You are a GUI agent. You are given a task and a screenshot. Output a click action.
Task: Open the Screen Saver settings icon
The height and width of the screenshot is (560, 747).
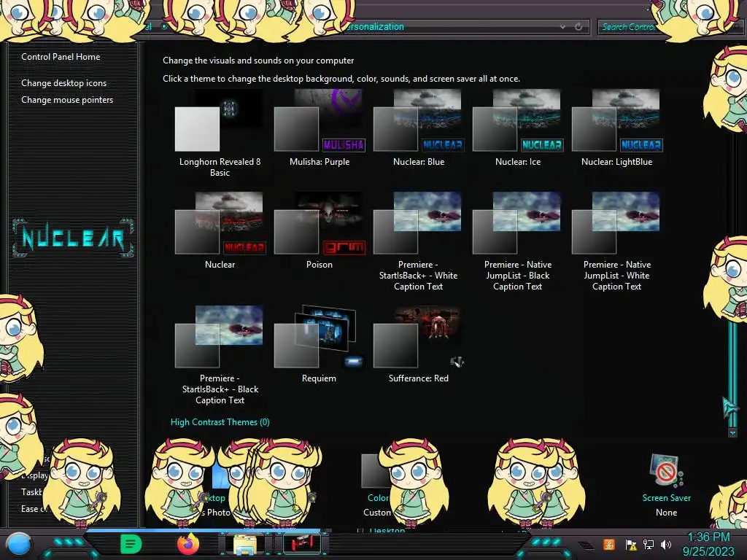[x=665, y=470]
